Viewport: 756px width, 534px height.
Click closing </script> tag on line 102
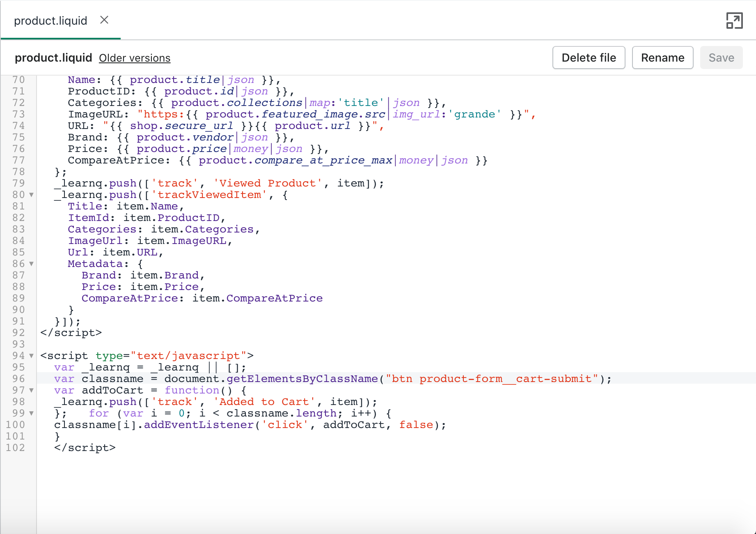85,448
